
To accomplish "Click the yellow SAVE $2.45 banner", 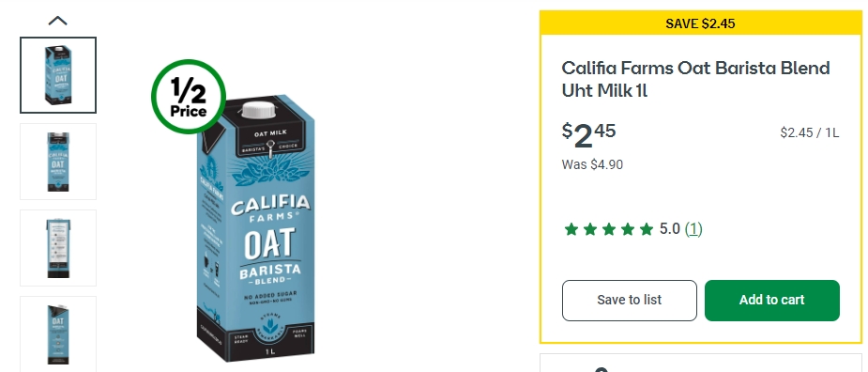I will (x=700, y=23).
